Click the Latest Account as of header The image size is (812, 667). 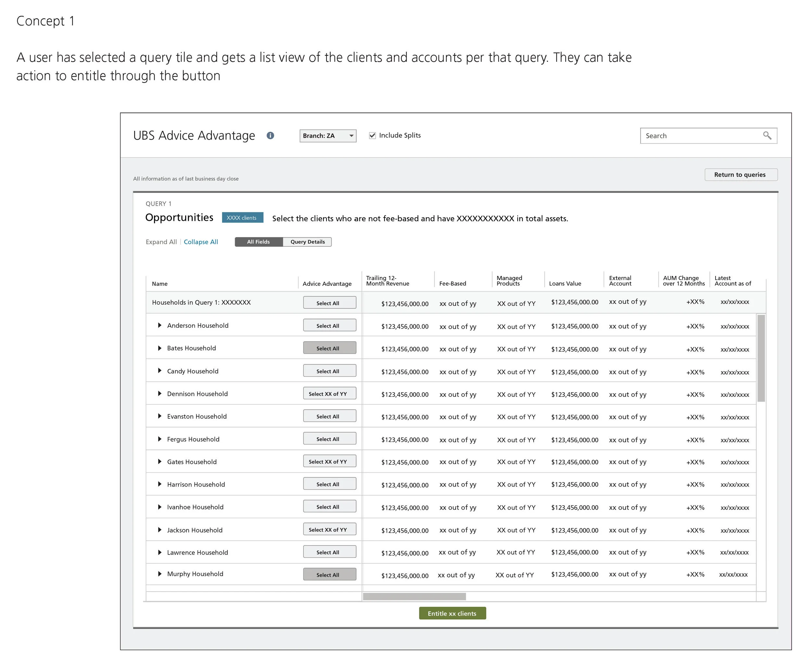point(732,281)
